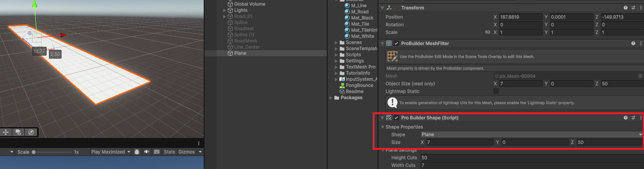644x169 pixels.
Task: Toggle the debug bug icon in Game toolbar
Action: point(137,152)
